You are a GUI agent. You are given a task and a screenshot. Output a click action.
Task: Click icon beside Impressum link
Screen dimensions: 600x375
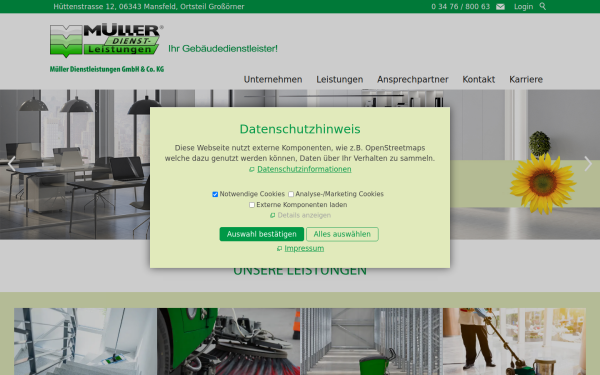(x=279, y=249)
